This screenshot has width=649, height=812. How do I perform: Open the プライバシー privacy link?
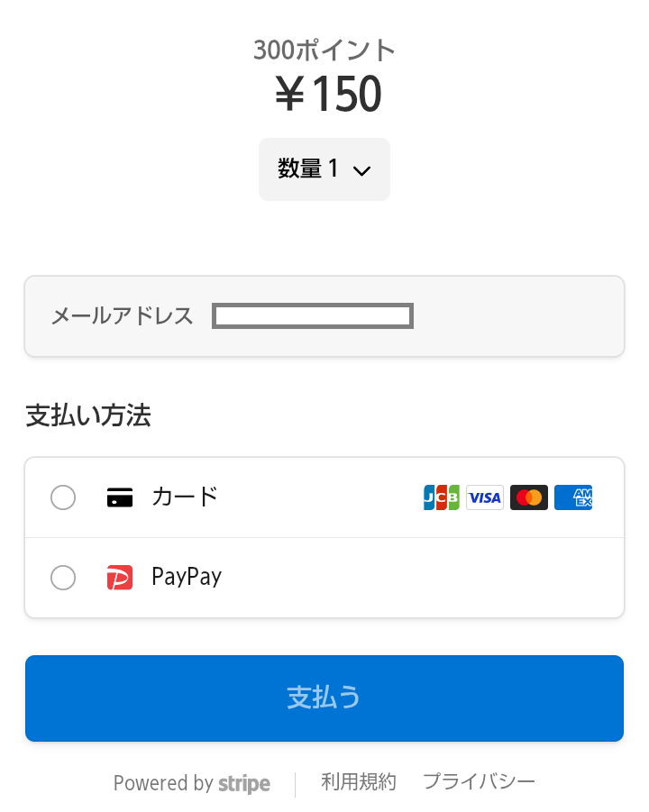(479, 782)
